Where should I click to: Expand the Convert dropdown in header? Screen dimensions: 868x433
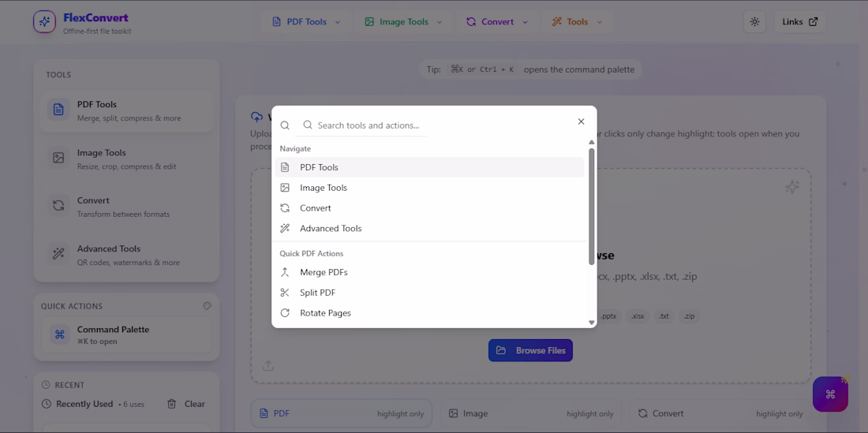click(x=497, y=22)
